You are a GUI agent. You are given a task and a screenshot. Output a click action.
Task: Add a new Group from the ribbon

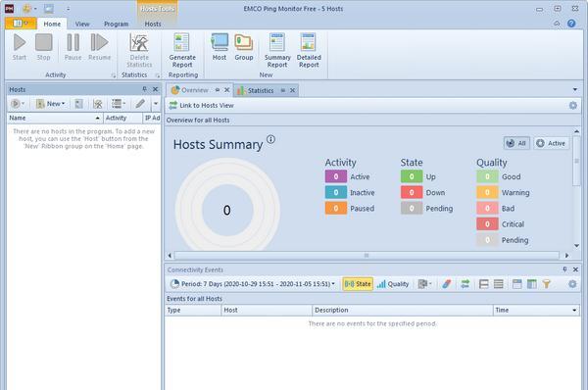pyautogui.click(x=244, y=47)
